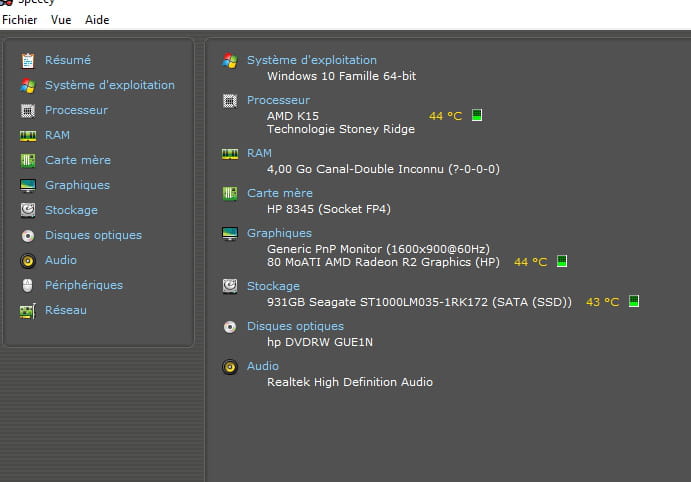Click the optical disc icon in summary panel
Image resolution: width=691 pixels, height=482 pixels.
230,327
